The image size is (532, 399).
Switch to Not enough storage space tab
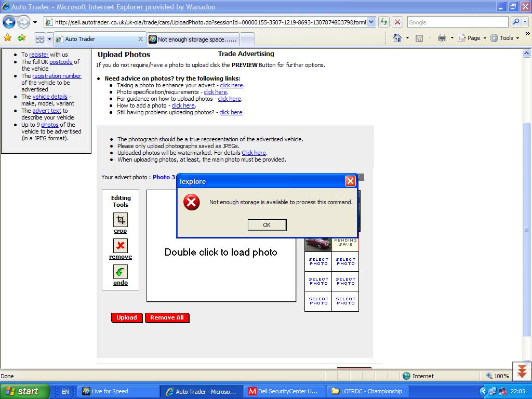point(193,39)
